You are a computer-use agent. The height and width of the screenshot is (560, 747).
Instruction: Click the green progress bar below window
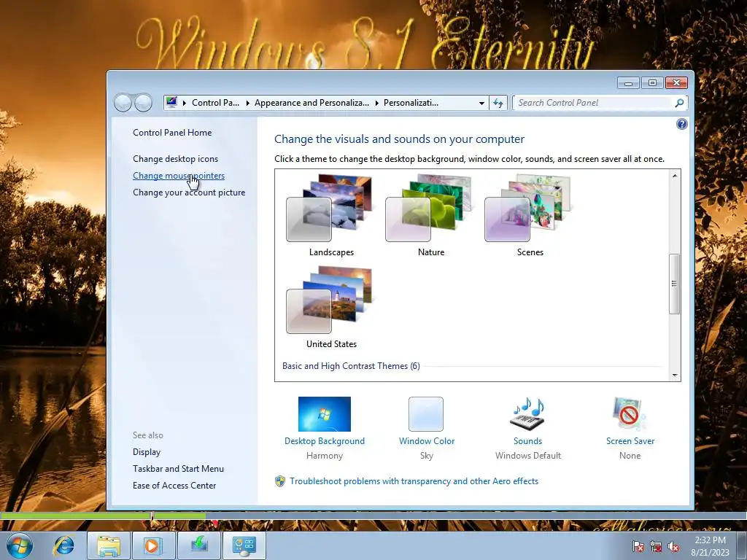click(x=103, y=516)
